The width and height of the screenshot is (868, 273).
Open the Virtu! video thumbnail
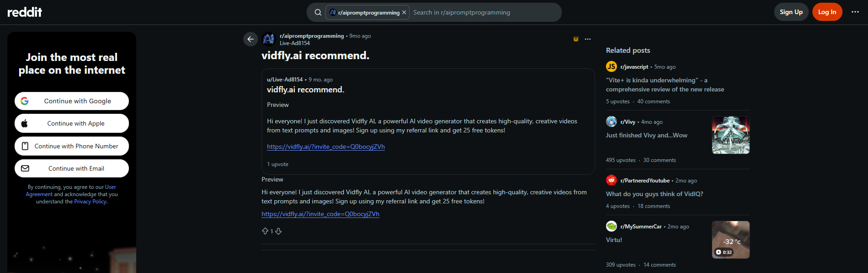(x=731, y=240)
